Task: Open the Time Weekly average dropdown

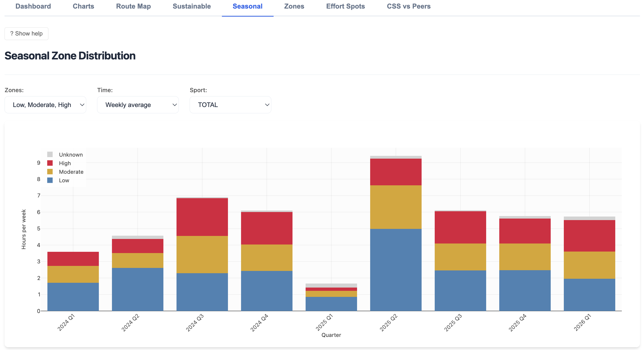Action: pos(138,105)
